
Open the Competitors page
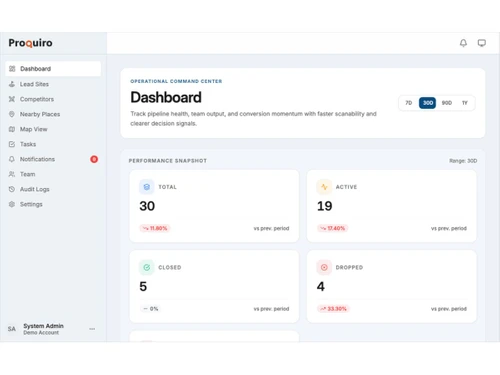(x=53, y=99)
